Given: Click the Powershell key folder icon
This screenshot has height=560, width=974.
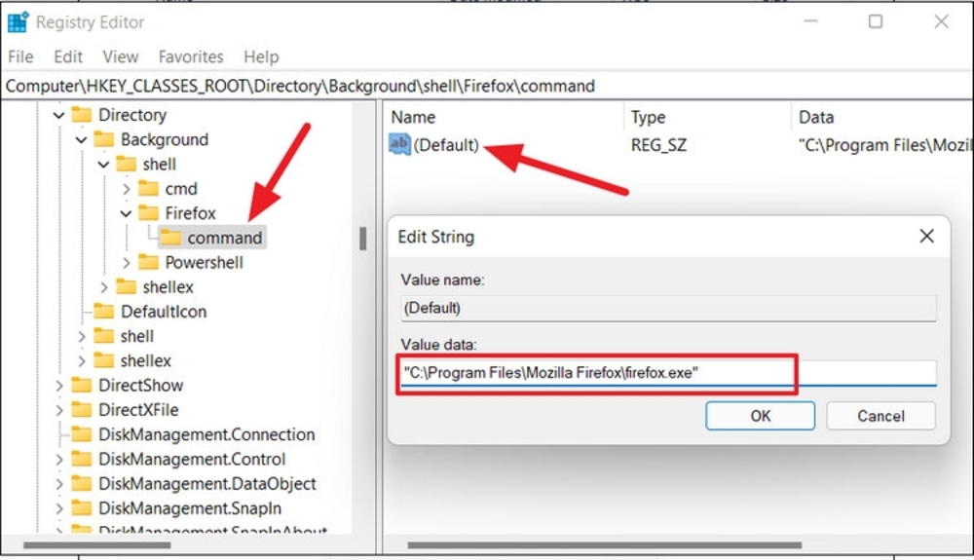Looking at the screenshot, I should [x=148, y=262].
